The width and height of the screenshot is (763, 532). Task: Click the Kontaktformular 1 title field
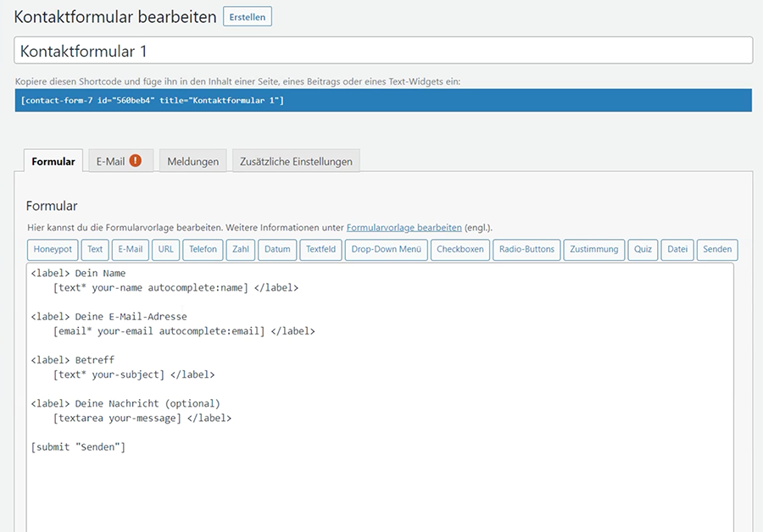383,51
